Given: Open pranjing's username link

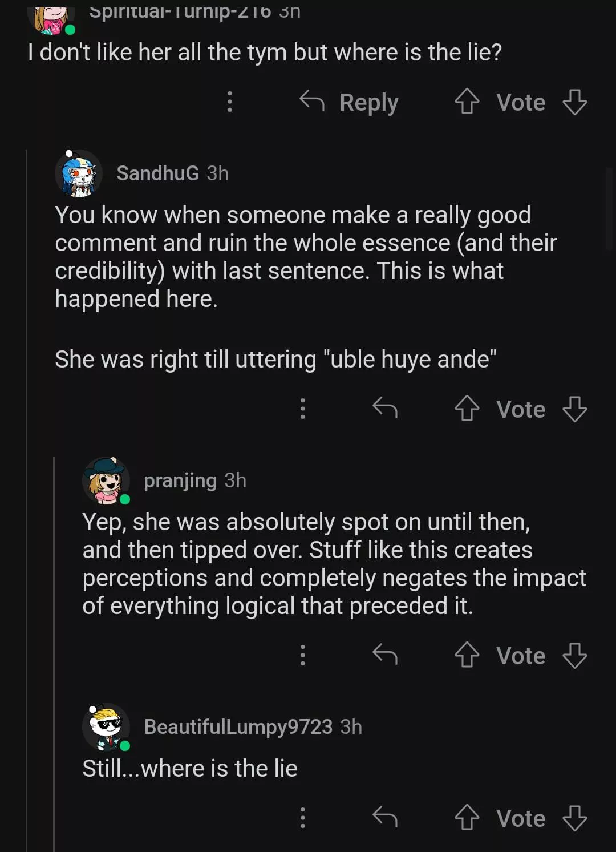Looking at the screenshot, I should click(x=180, y=480).
